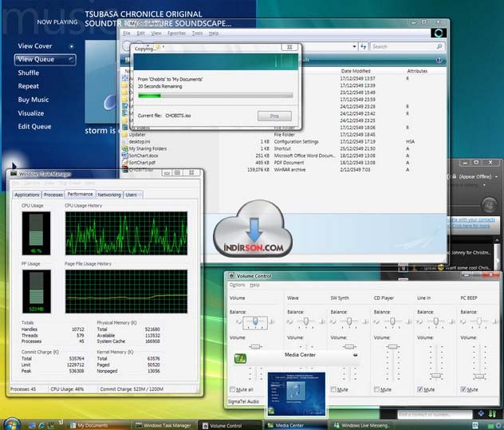Viewport: 504px width, 430px height.
Task: Click the Explorer throbber logo icon
Action: pos(439,33)
